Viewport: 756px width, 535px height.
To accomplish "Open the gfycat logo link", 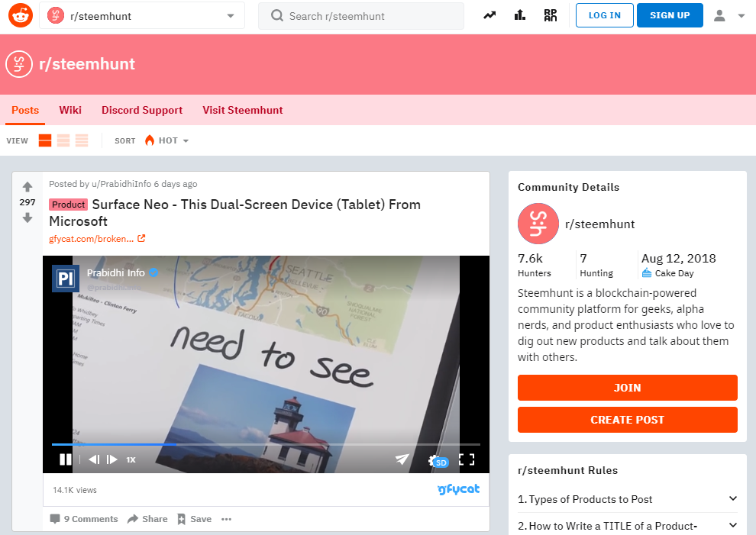I will click(x=458, y=489).
